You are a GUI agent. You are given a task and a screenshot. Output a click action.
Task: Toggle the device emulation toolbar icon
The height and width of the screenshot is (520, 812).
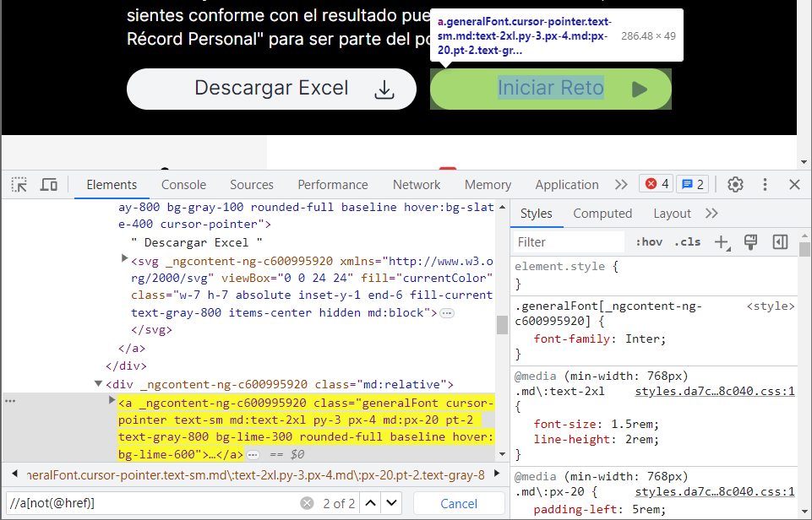(x=48, y=184)
